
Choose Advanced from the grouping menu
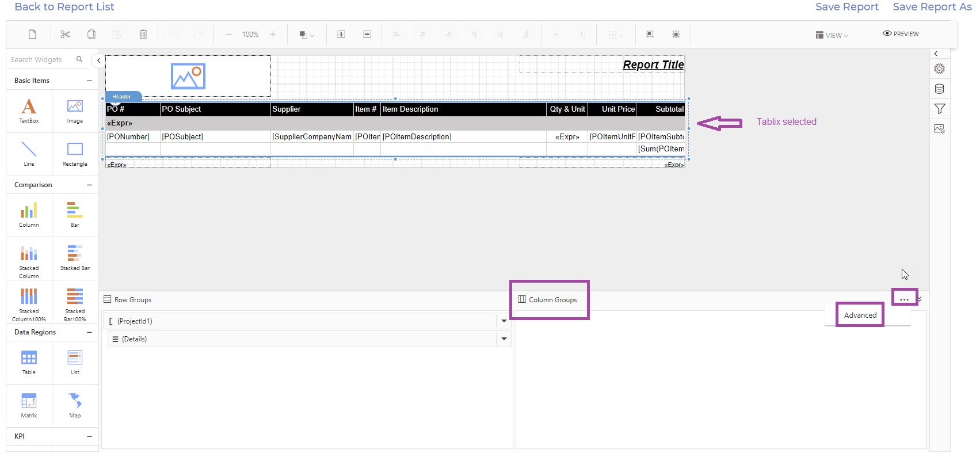[x=860, y=315]
